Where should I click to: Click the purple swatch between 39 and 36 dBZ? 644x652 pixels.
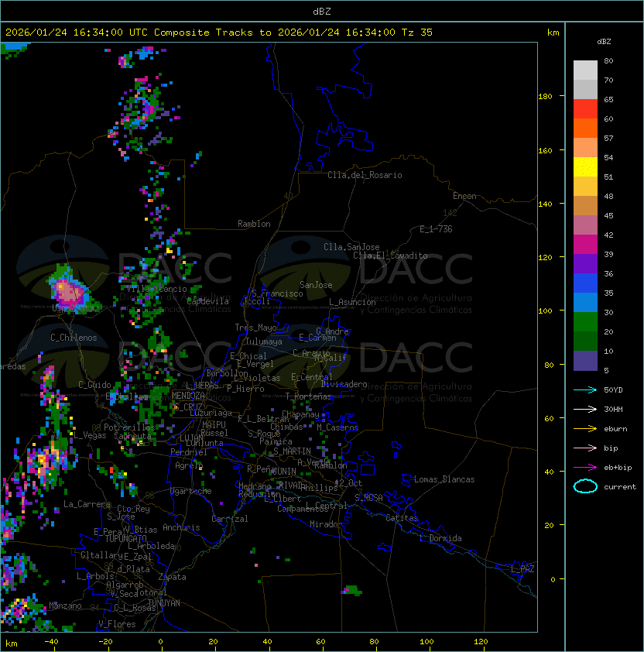tap(585, 263)
